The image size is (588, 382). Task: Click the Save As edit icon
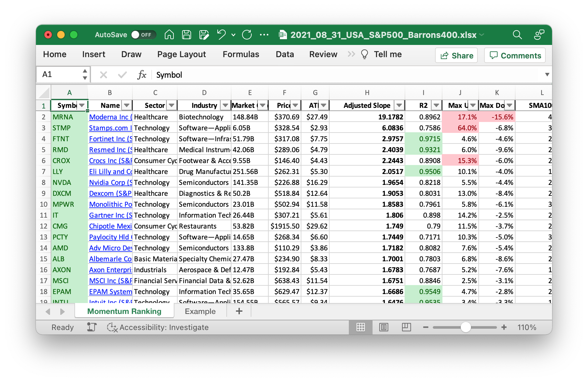[x=204, y=35]
